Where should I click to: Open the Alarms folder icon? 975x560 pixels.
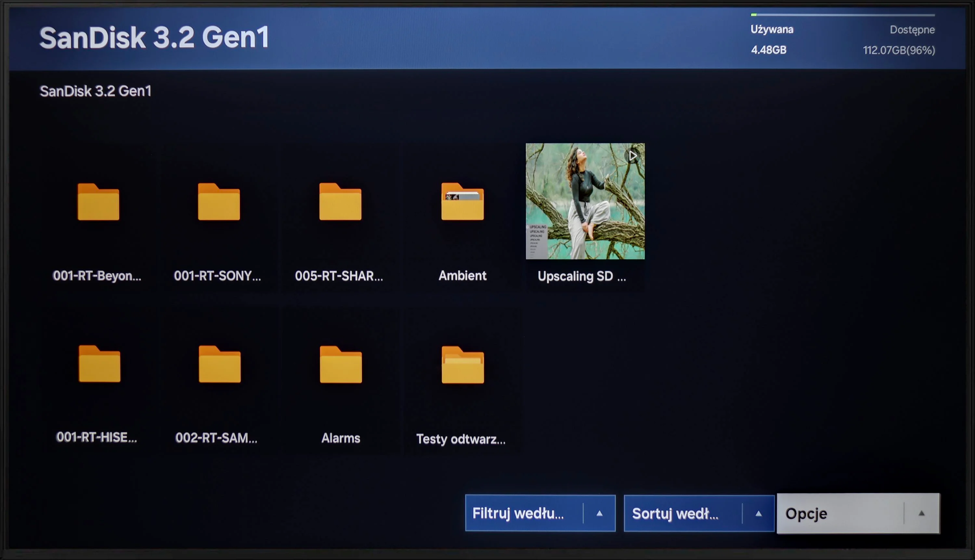(341, 364)
